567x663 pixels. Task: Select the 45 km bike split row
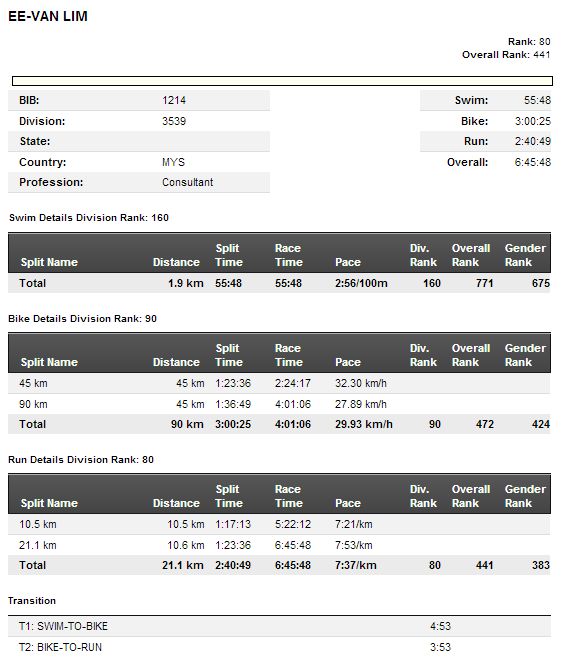coord(279,384)
